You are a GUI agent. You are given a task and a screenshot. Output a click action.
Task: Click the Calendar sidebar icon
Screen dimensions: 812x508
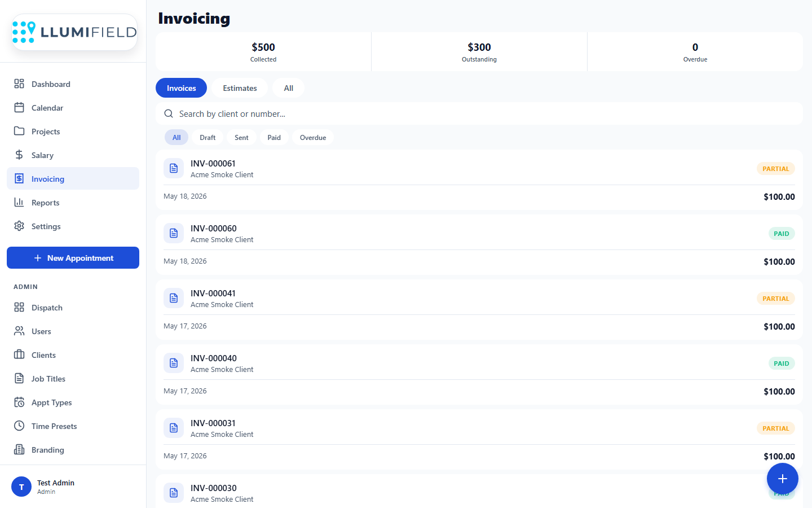click(19, 107)
